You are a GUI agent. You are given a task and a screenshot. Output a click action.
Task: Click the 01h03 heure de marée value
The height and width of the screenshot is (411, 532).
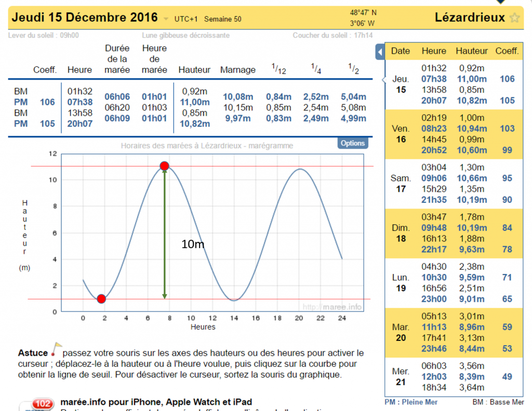point(154,108)
